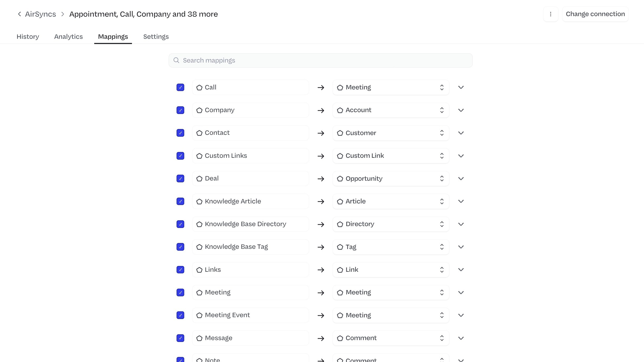
Task: Open the Tag target dropdown
Action: (x=391, y=247)
